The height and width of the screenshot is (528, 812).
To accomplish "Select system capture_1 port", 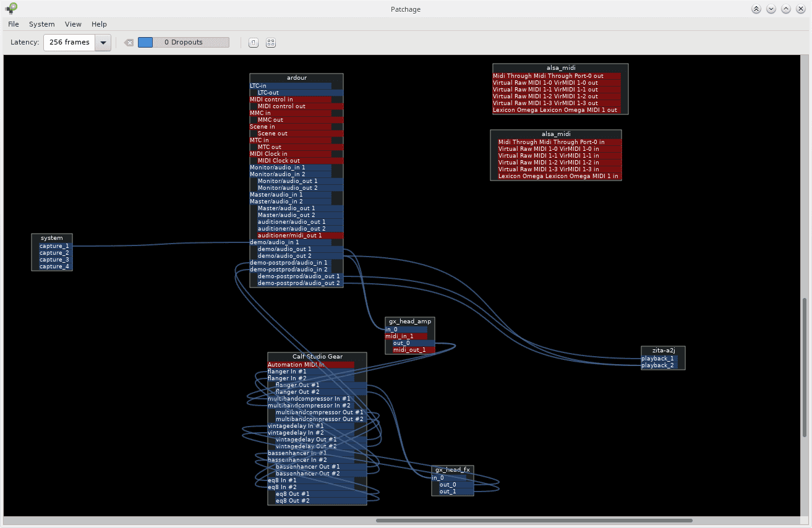I will [x=55, y=246].
